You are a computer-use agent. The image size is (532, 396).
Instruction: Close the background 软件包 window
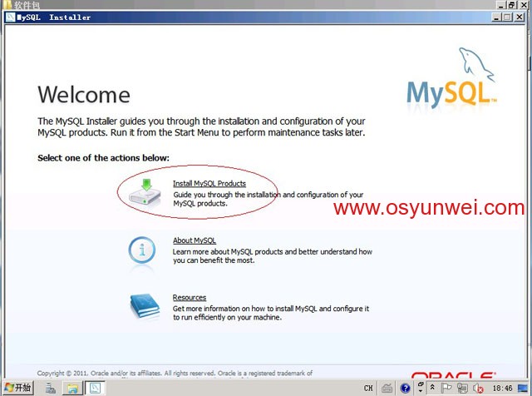point(524,5)
